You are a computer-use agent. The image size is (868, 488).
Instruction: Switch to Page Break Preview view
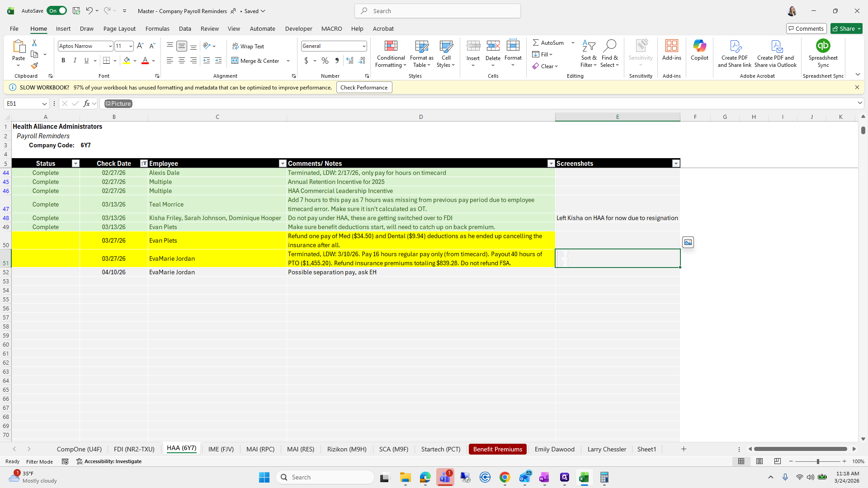pyautogui.click(x=777, y=461)
